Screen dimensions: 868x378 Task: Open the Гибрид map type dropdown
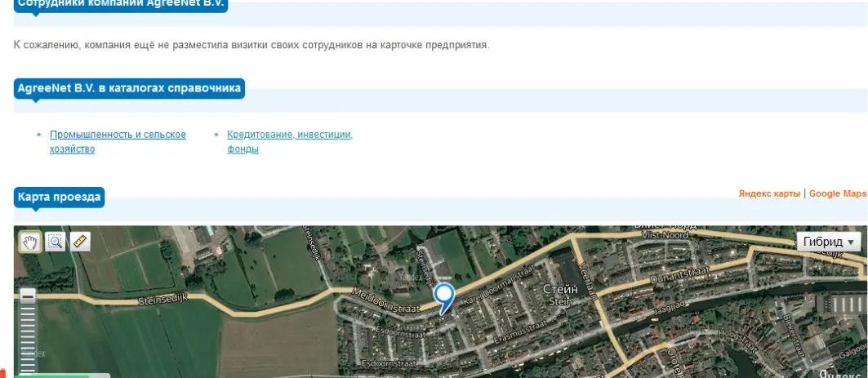coord(828,242)
